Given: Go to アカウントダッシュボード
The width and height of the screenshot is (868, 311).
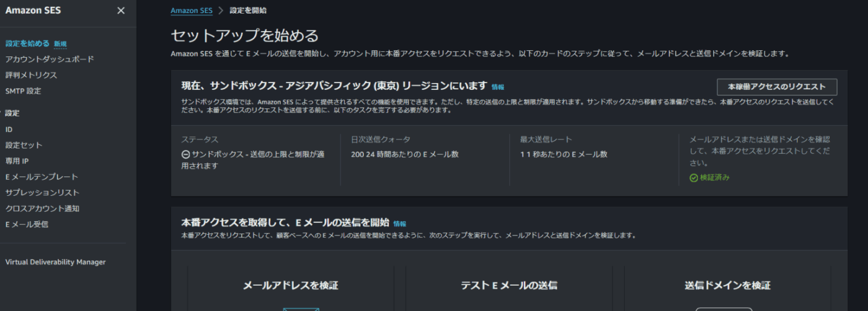Looking at the screenshot, I should click(x=50, y=59).
